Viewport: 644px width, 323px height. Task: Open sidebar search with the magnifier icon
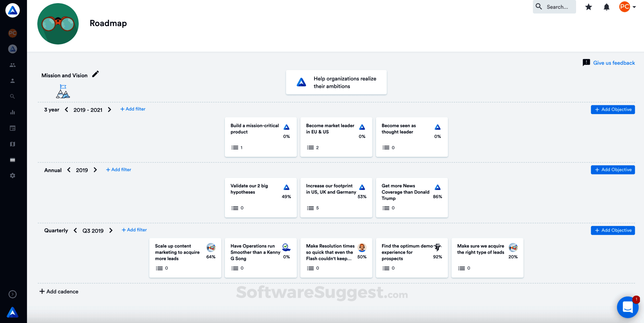click(13, 96)
